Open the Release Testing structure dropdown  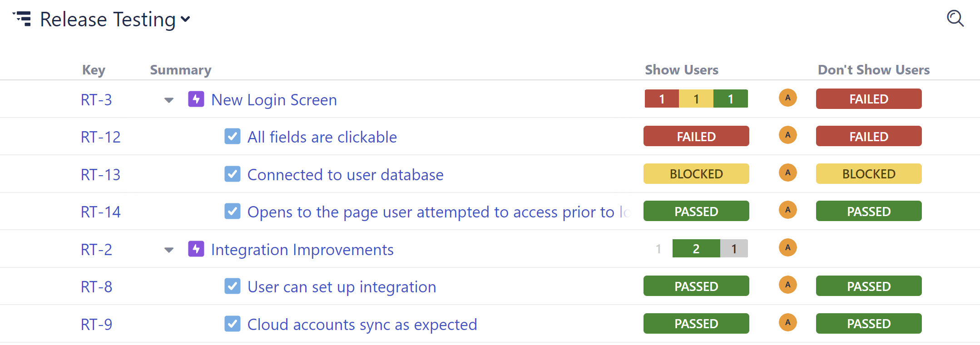tap(185, 20)
